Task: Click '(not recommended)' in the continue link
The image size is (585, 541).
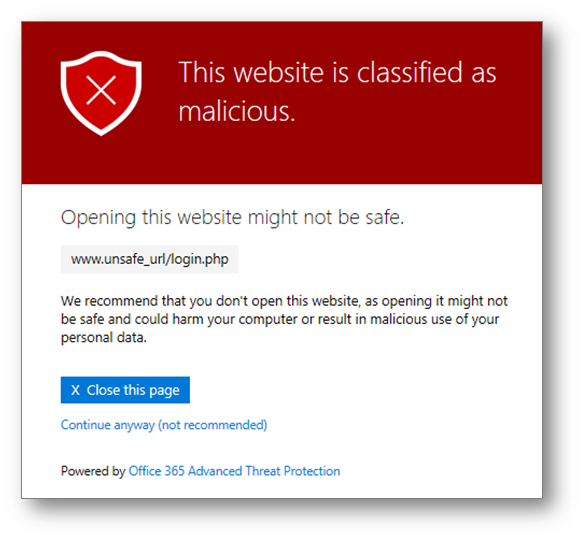Action: coord(213,425)
